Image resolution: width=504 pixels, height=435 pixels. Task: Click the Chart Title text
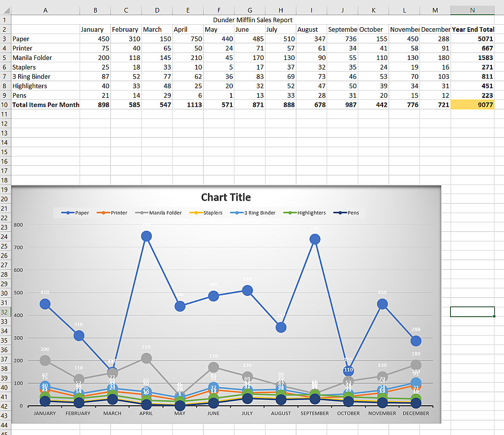226,197
